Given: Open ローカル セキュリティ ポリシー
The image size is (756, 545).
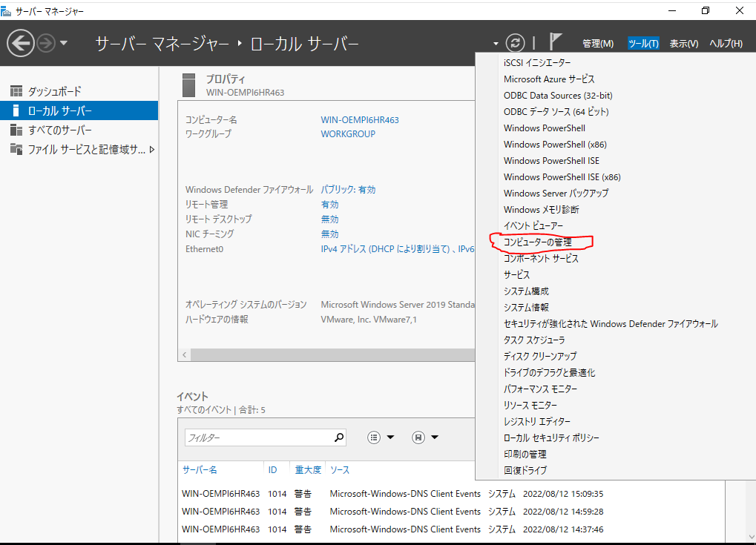Looking at the screenshot, I should click(x=551, y=438).
